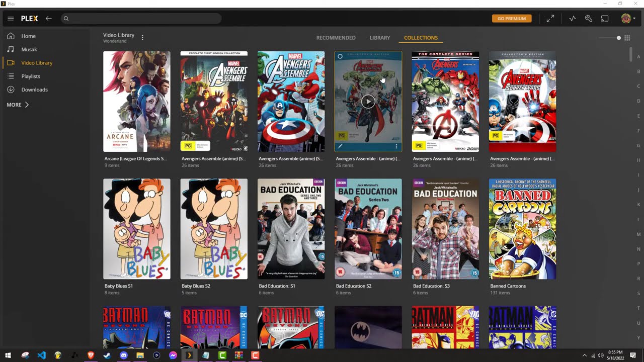Open WinRAR from the taskbar
Viewport: 644px width, 362px height.
(x=238, y=355)
